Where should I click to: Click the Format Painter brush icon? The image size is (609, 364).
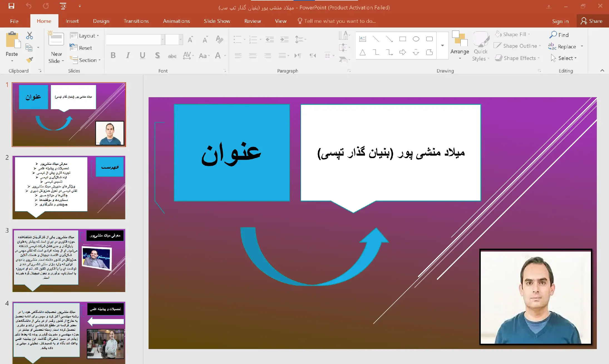click(29, 60)
